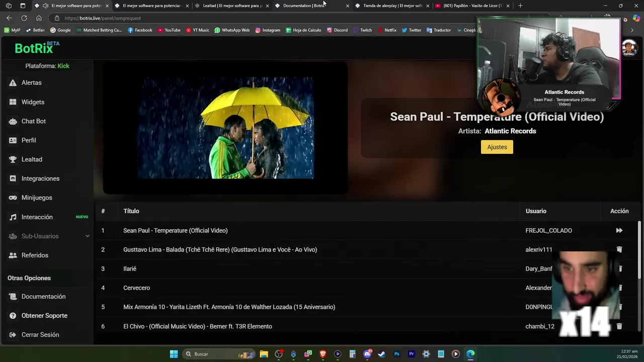
Task: Open Documentación in Otras Opciones
Action: 43,297
